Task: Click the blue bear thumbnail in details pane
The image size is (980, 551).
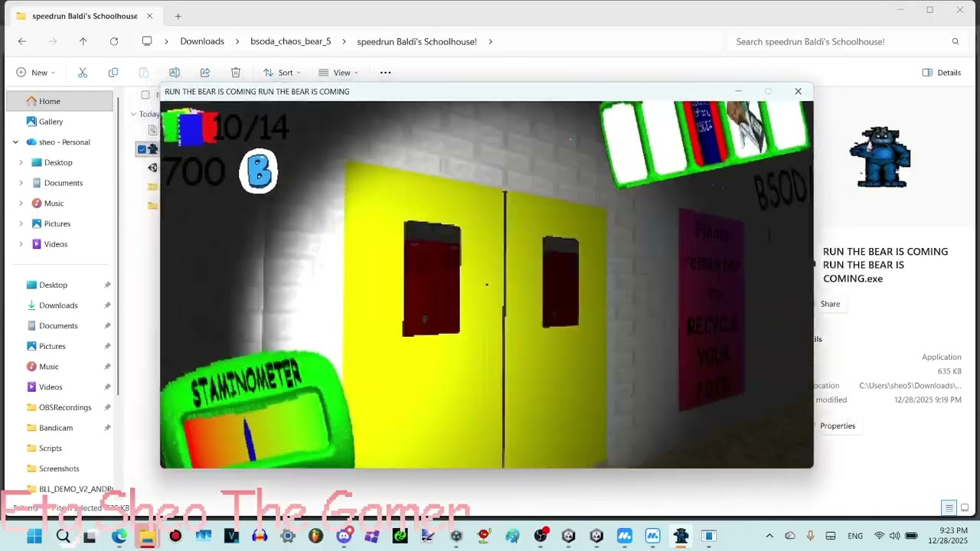Action: [x=880, y=157]
